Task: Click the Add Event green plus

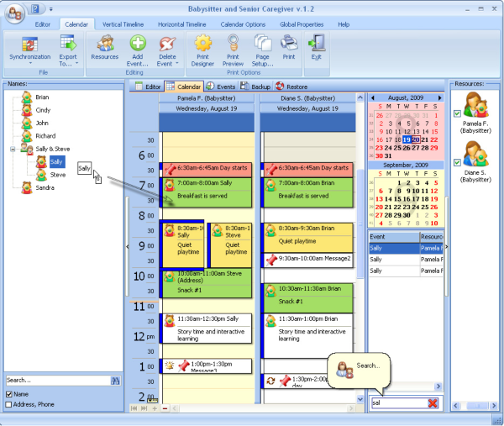Action: coord(138,44)
